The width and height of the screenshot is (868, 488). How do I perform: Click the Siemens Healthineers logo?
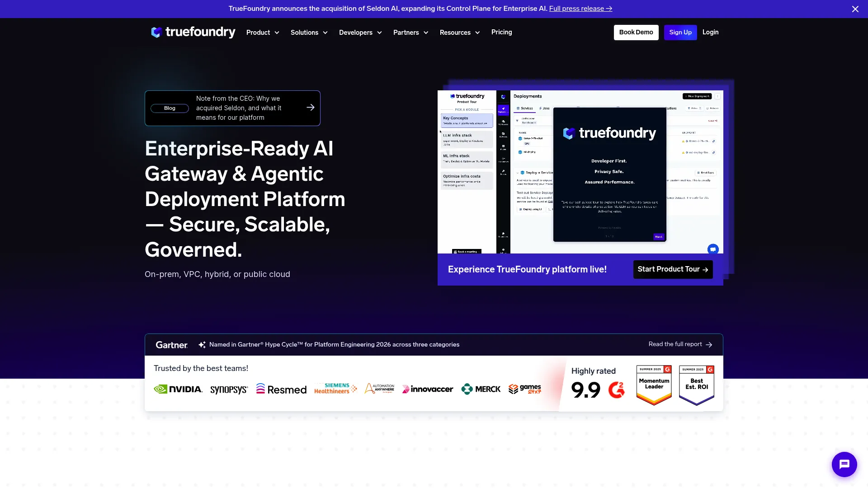(335, 389)
